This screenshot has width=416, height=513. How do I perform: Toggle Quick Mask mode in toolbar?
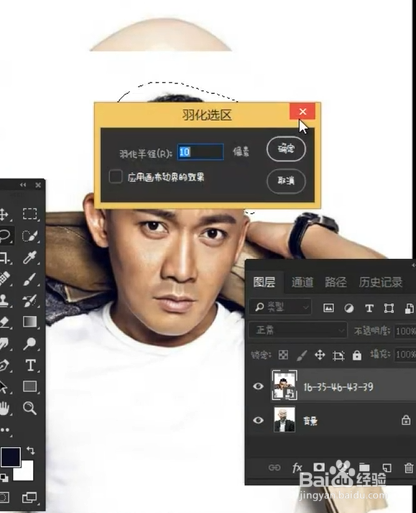click(4, 497)
